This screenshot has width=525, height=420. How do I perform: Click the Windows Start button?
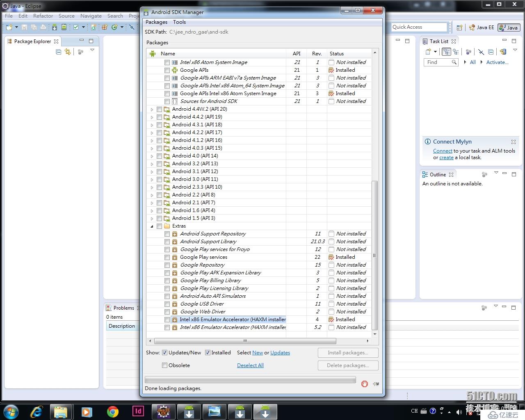pyautogui.click(x=11, y=411)
